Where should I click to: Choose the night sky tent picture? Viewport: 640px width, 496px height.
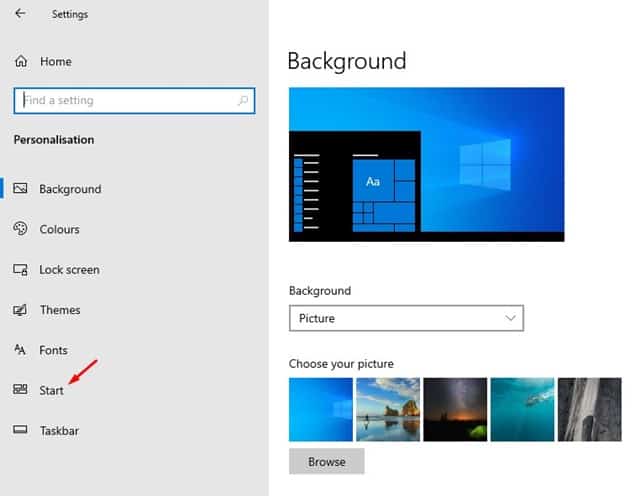click(455, 409)
